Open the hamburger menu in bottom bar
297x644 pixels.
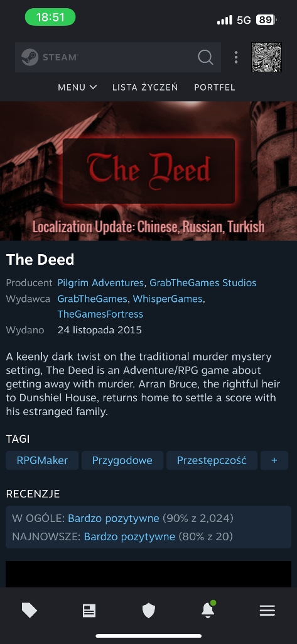click(x=267, y=611)
